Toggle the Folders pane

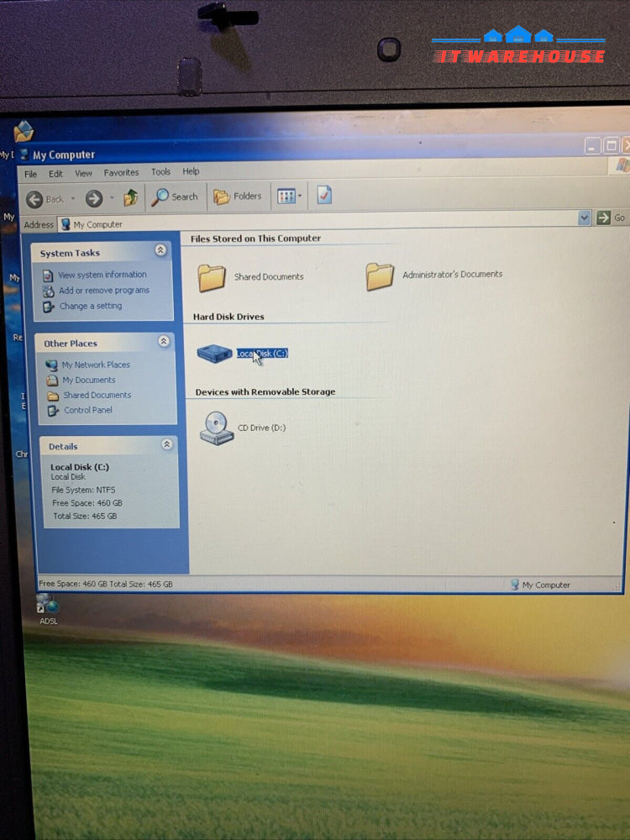(x=238, y=197)
